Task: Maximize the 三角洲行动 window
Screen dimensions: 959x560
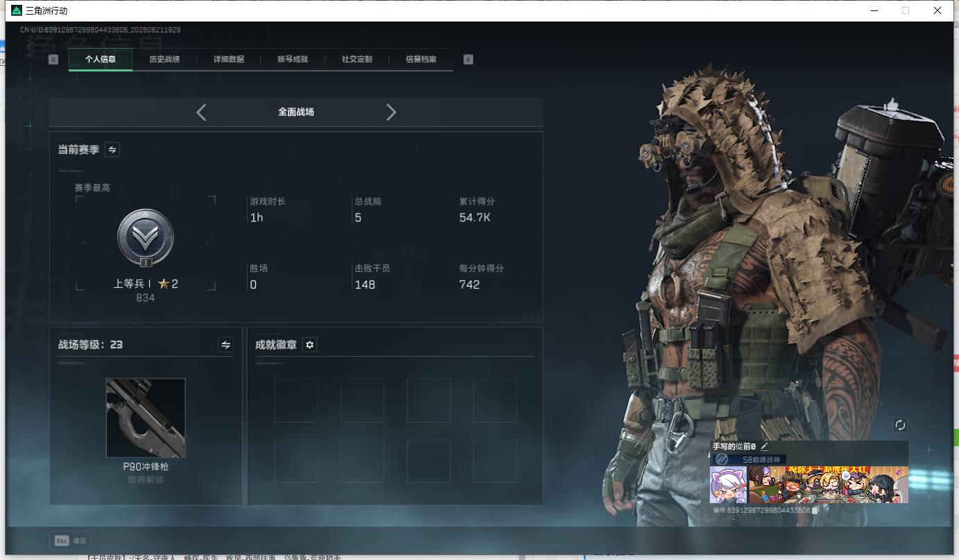Action: (x=906, y=10)
